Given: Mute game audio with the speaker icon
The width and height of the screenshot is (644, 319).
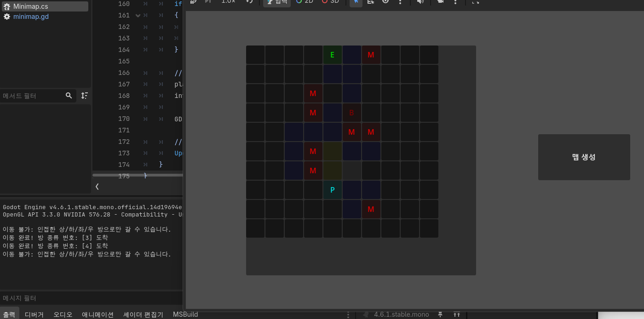Looking at the screenshot, I should pyautogui.click(x=420, y=1).
